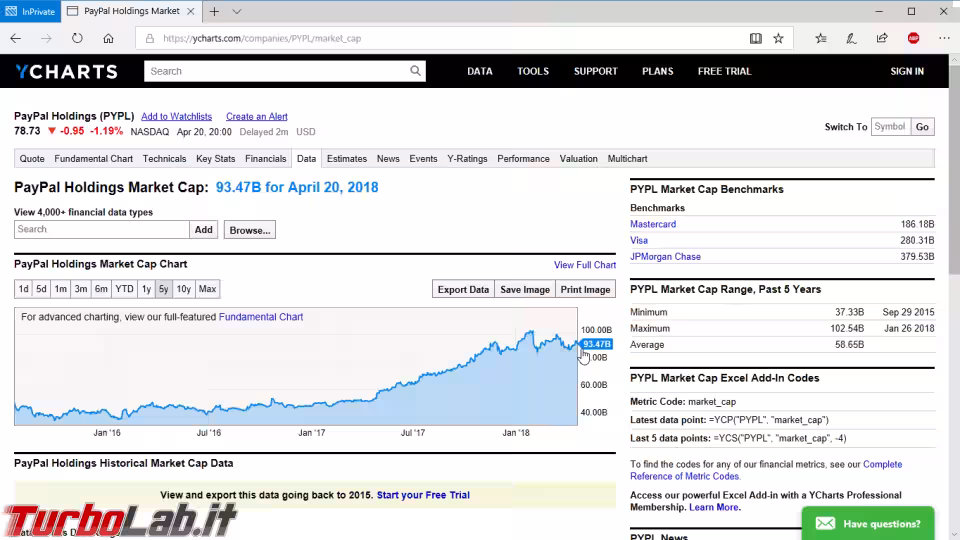Click Go next to Symbol field
Screen dimensions: 960x540
(x=922, y=127)
